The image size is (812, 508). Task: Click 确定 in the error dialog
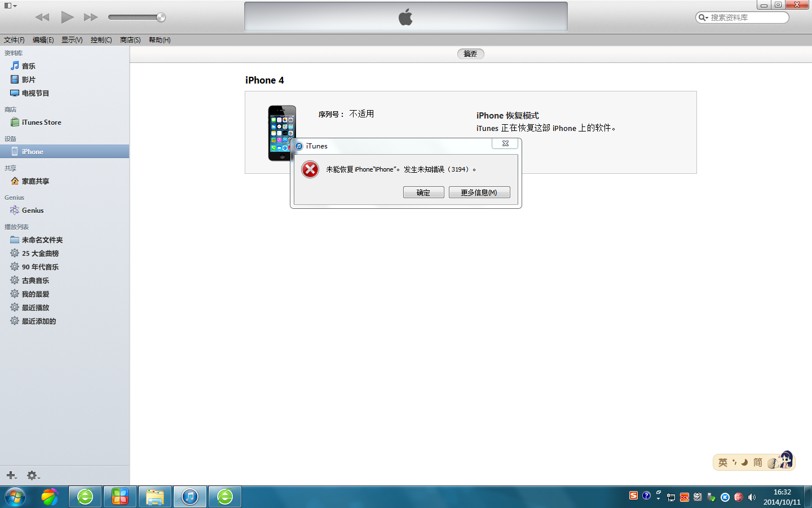pyautogui.click(x=423, y=192)
